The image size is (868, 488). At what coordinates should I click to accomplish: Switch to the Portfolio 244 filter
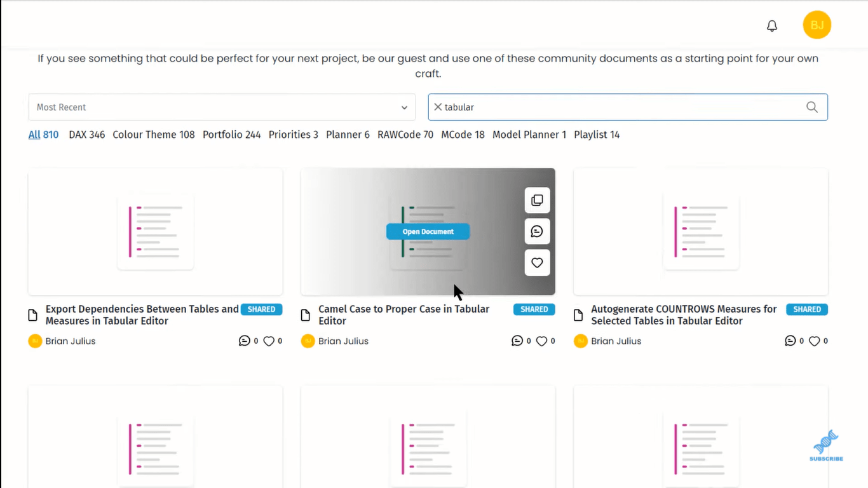pyautogui.click(x=232, y=135)
